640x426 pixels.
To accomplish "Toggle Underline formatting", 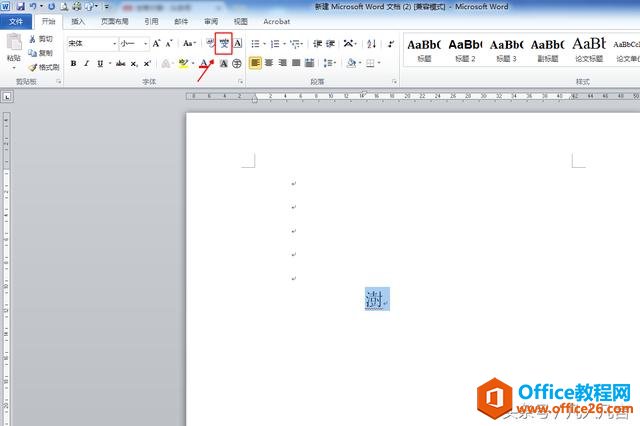I will [100, 64].
